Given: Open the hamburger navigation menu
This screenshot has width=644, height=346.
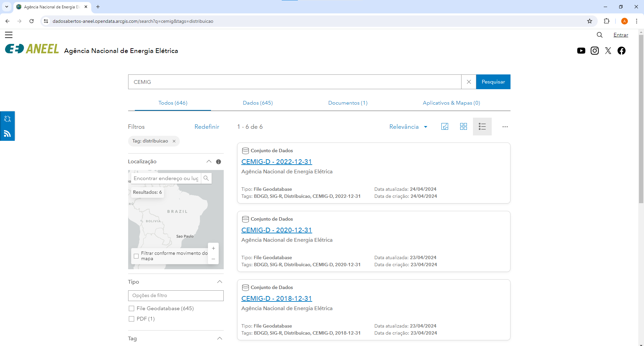Looking at the screenshot, I should [9, 35].
